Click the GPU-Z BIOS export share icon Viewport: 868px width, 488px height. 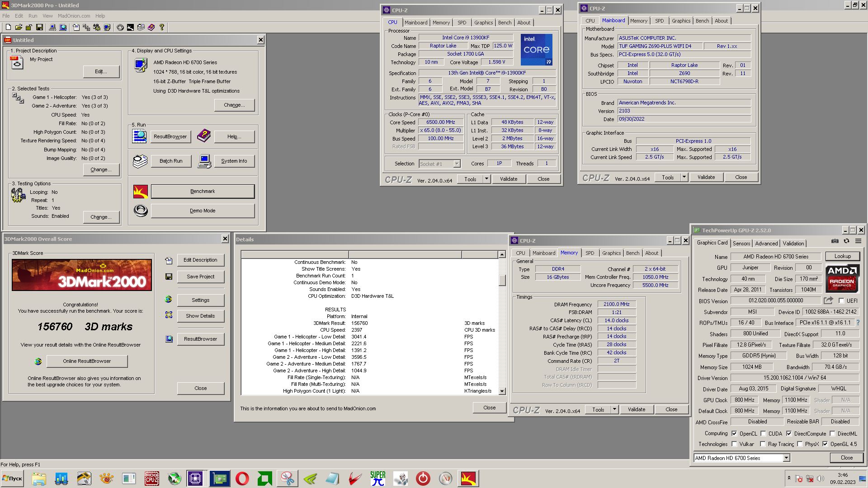tap(828, 300)
